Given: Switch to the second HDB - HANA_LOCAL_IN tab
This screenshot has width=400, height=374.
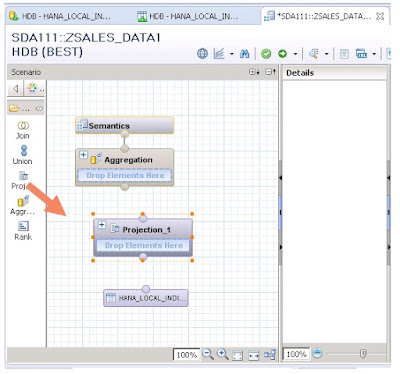Looking at the screenshot, I should 188,16.
